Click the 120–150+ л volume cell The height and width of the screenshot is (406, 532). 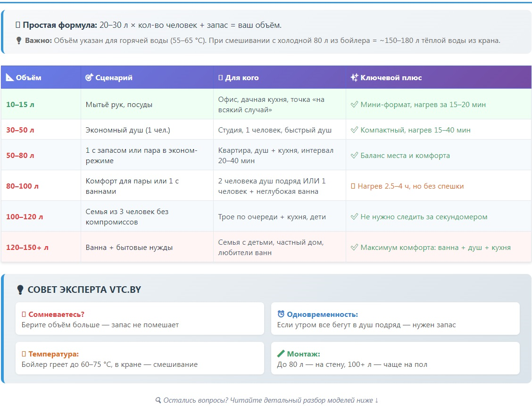point(27,248)
